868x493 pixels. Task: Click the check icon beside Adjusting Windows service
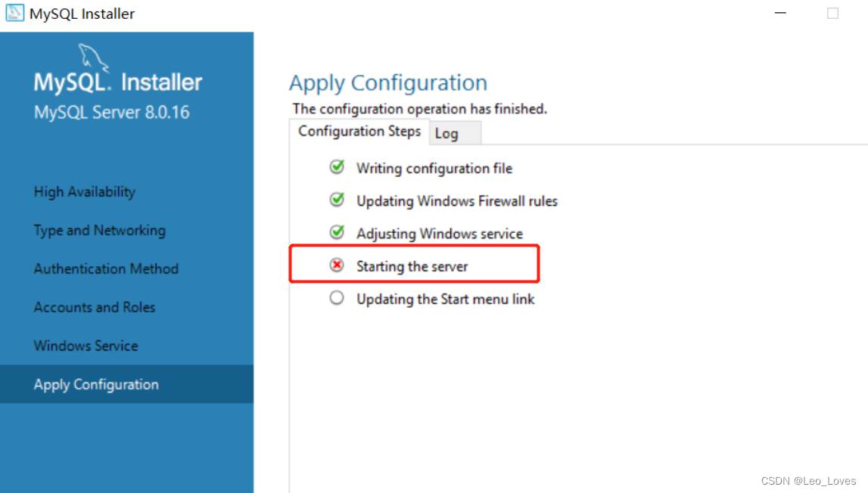[x=337, y=232]
